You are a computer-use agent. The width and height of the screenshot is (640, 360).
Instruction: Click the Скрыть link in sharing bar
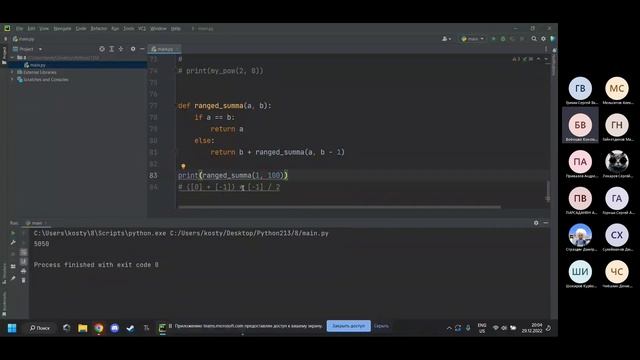coord(381,326)
